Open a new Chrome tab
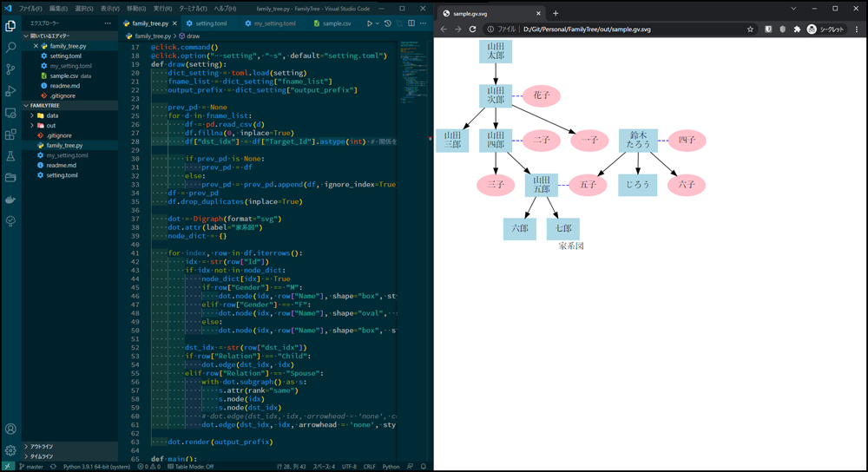Image resolution: width=868 pixels, height=472 pixels. 556,13
